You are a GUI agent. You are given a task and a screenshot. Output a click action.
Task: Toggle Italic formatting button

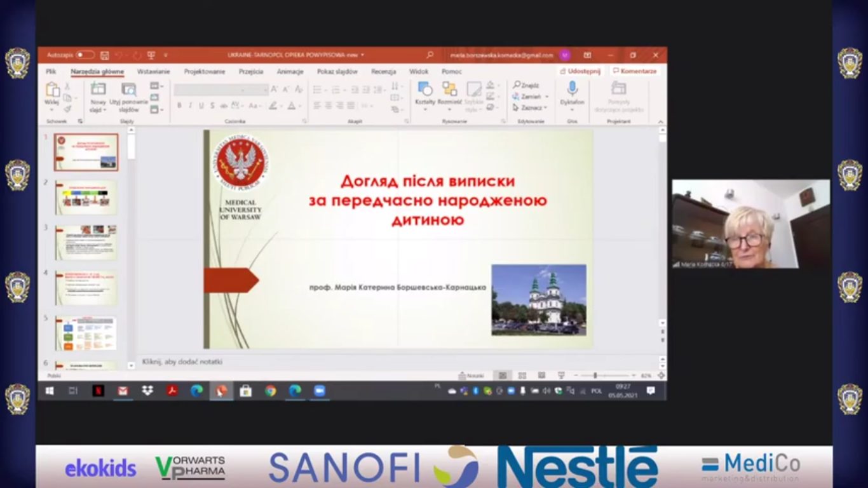[190, 105]
